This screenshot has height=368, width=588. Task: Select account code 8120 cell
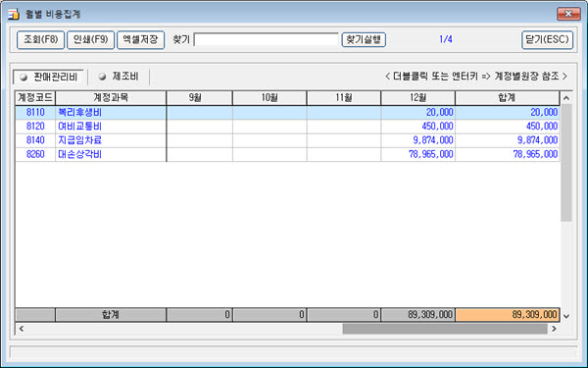[x=35, y=127]
